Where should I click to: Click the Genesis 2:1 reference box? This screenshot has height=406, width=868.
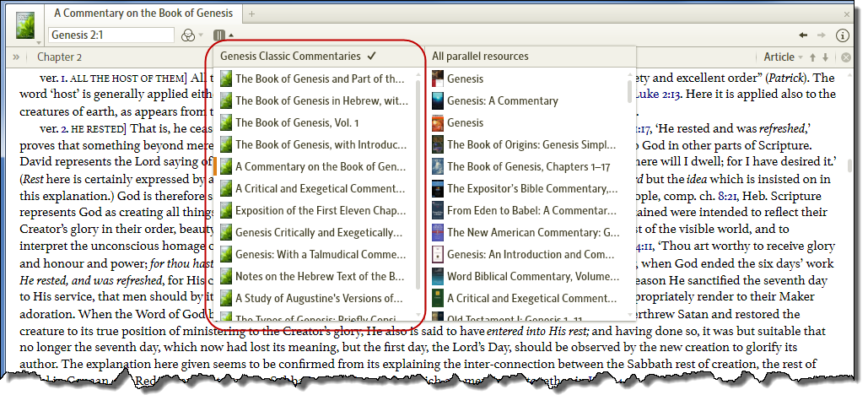[112, 35]
